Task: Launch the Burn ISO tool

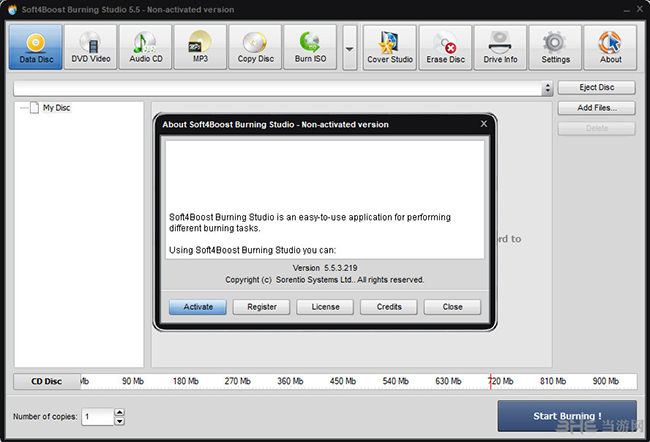Action: point(310,47)
